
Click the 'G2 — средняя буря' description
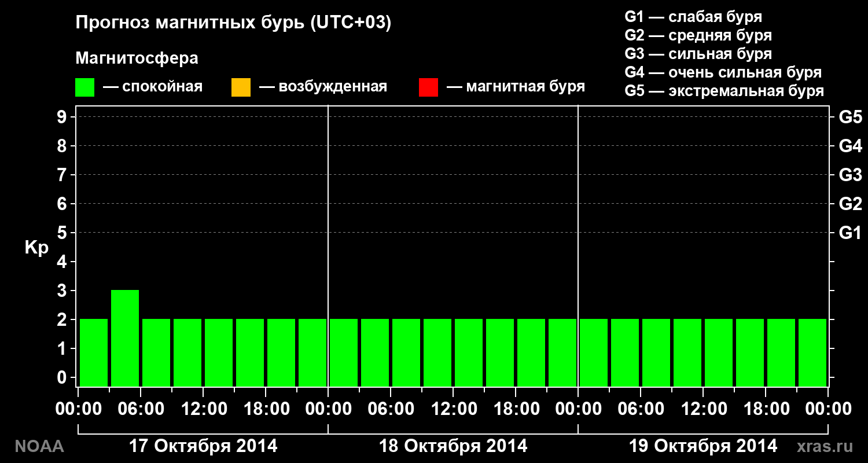[x=698, y=35]
